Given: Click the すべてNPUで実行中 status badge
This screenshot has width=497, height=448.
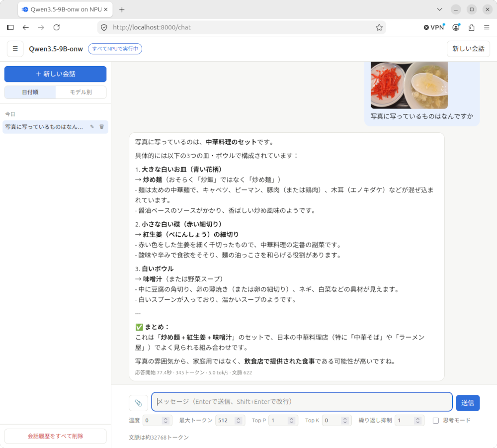Looking at the screenshot, I should click(x=115, y=49).
